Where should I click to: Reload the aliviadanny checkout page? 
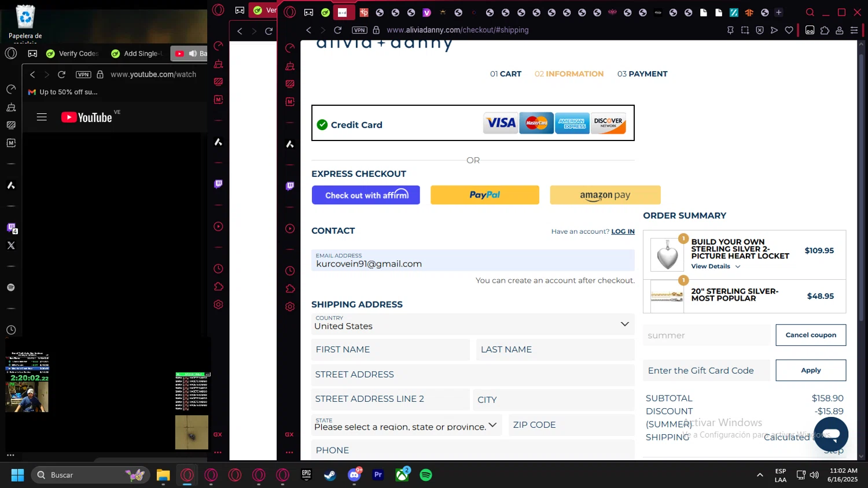[x=338, y=30]
